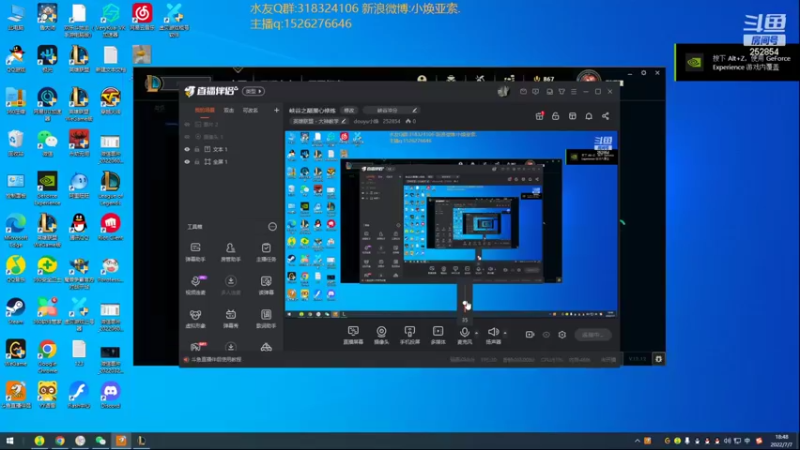This screenshot has width=800, height=450.
Task: Select the Steam desktop shortcut
Action: point(16,311)
